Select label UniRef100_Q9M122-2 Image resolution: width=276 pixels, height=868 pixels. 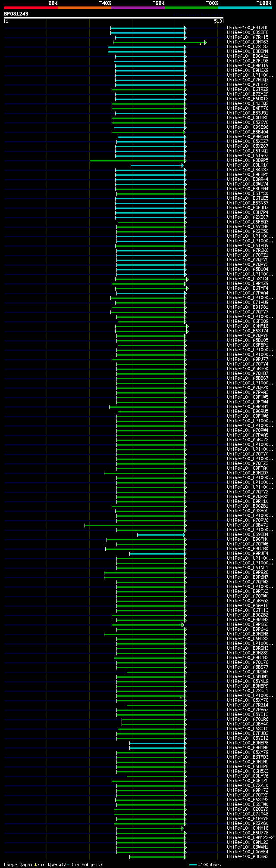click(x=250, y=837)
